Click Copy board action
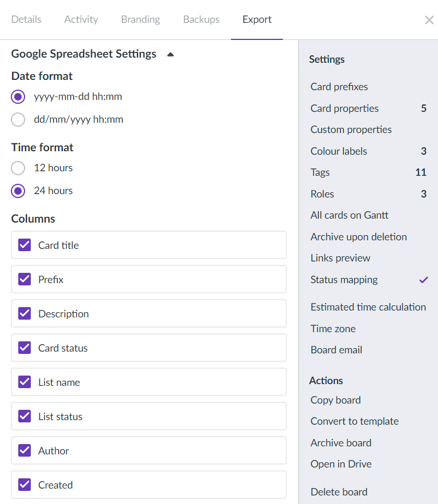This screenshot has width=438, height=504. pyautogui.click(x=335, y=400)
